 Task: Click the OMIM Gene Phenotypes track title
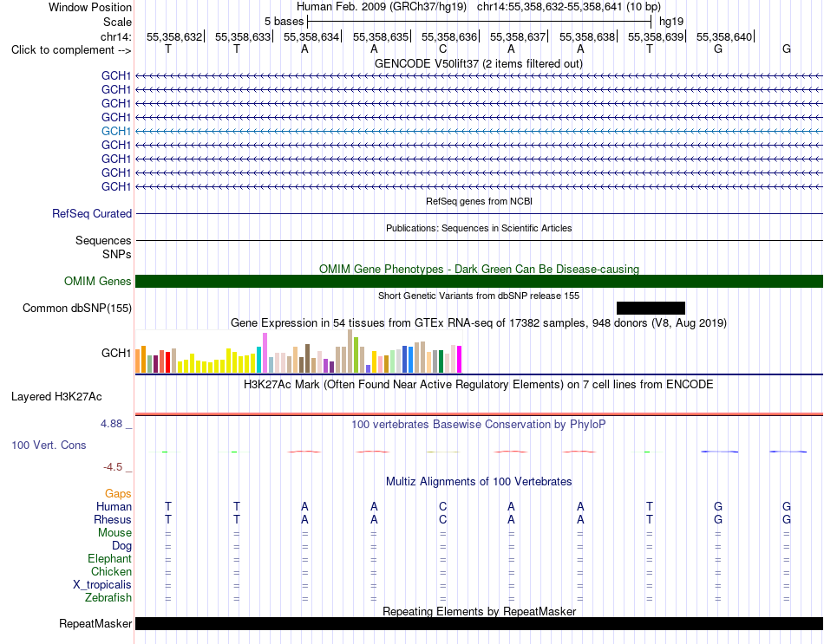click(x=480, y=269)
